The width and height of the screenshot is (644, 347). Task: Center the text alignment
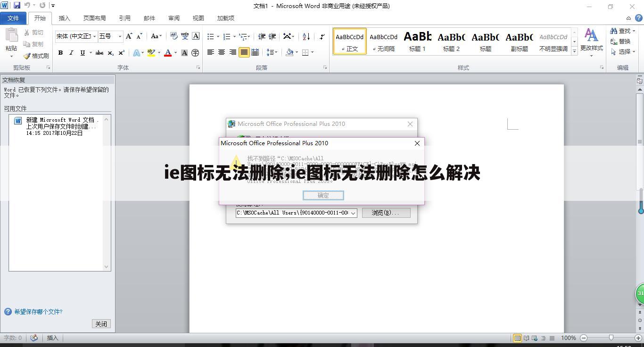(x=222, y=52)
